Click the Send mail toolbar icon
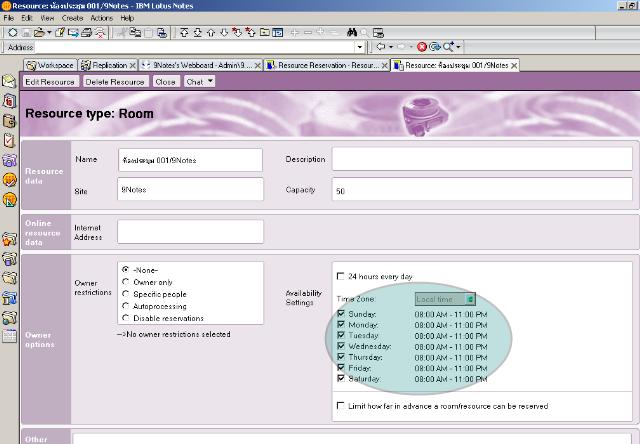This screenshot has height=444, width=640. point(73,33)
